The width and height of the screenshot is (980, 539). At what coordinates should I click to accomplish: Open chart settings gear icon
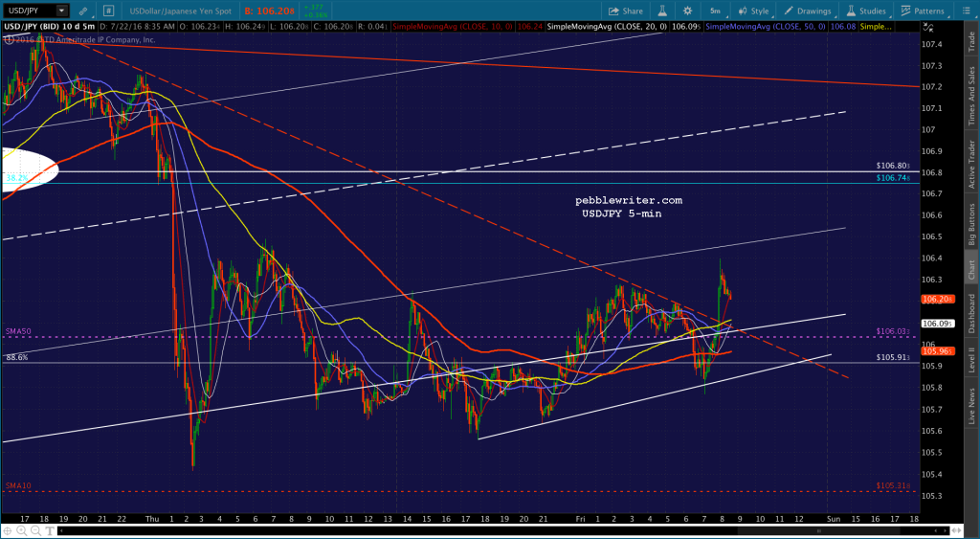pos(687,11)
